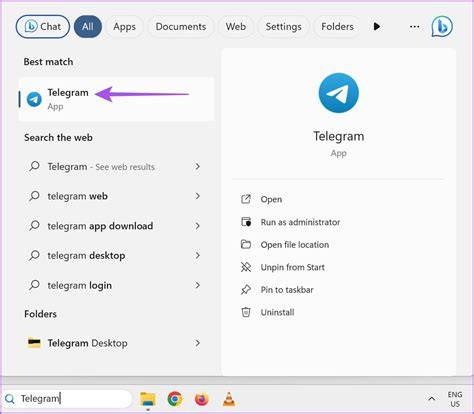Viewport: 474px width, 414px height.
Task: Open Telegram app best match result
Action: click(116, 99)
